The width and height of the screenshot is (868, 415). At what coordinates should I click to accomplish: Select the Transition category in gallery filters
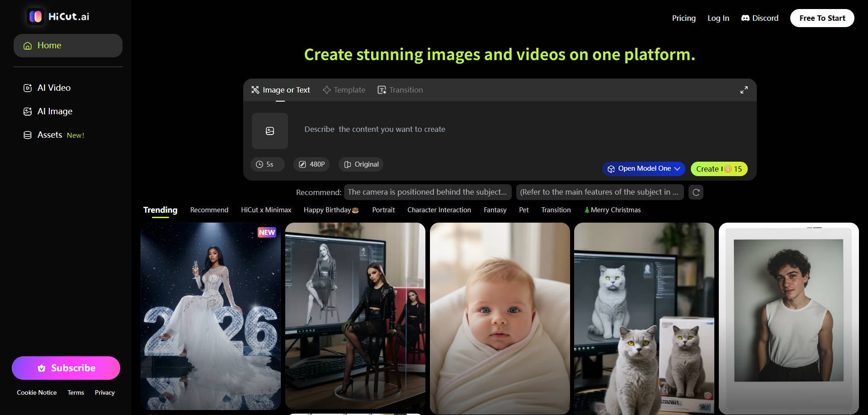[556, 210]
